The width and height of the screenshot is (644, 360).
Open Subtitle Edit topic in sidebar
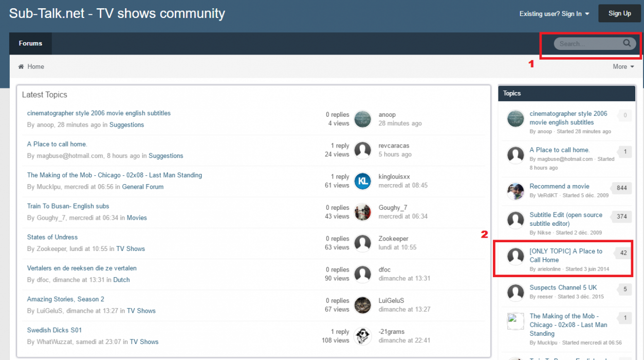click(x=565, y=219)
